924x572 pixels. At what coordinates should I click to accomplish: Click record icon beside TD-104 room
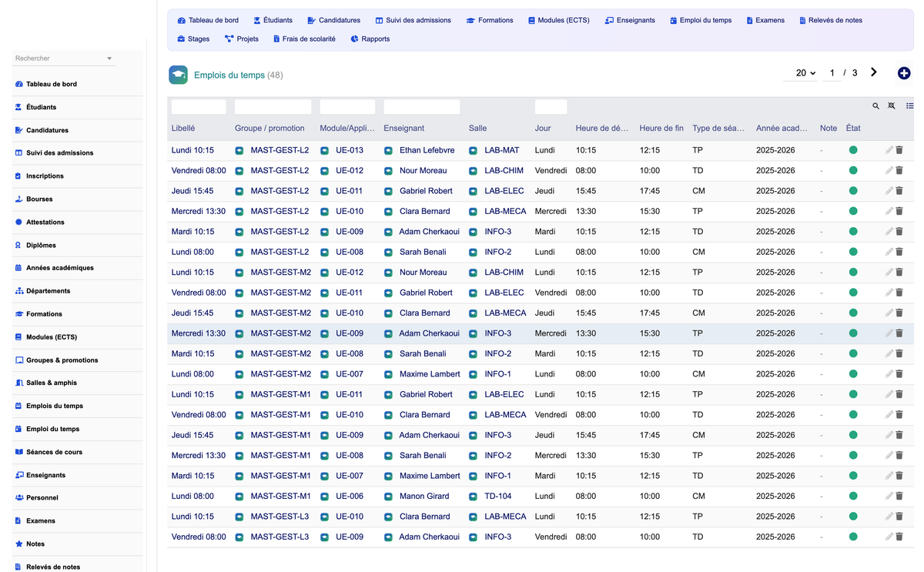[473, 497]
